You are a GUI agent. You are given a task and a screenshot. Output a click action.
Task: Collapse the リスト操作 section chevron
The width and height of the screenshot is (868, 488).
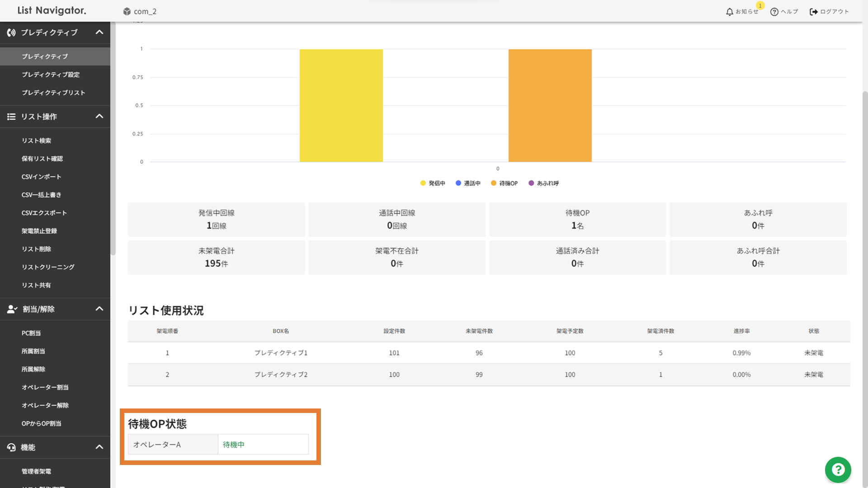click(x=99, y=117)
